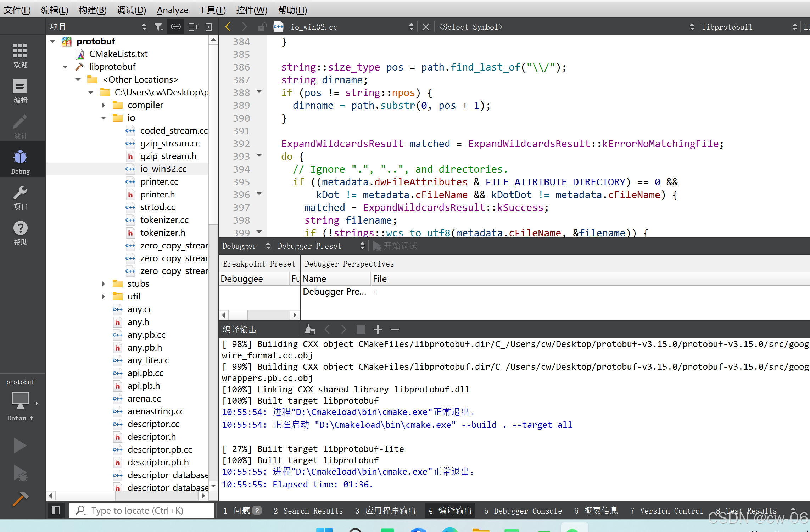Select printer.cc in project tree
The height and width of the screenshot is (532, 810).
159,182
